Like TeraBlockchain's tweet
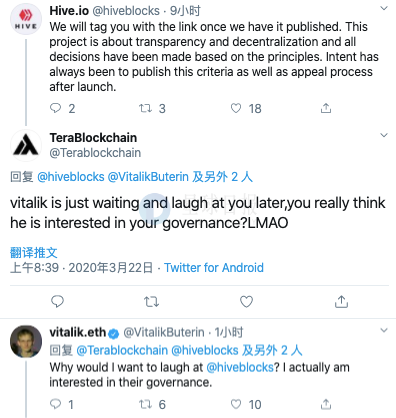 [246, 302]
